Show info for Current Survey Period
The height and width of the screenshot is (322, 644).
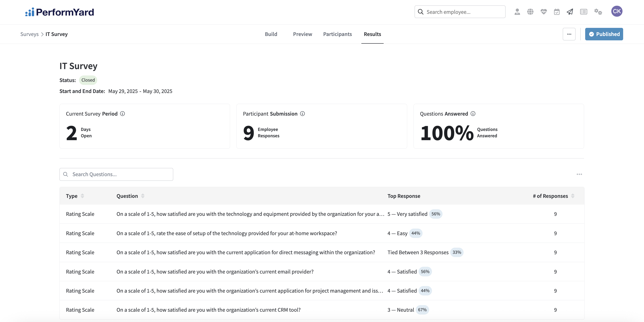click(122, 114)
